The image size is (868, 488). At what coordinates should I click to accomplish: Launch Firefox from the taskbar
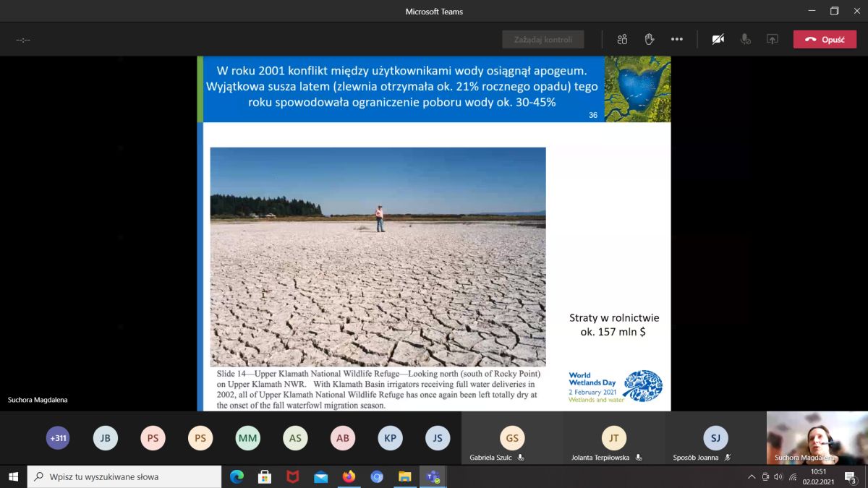point(349,477)
